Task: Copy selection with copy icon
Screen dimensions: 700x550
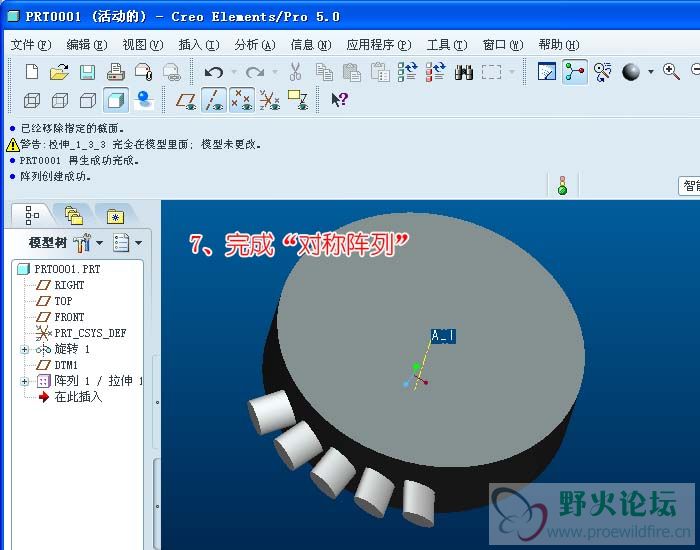Action: (324, 72)
